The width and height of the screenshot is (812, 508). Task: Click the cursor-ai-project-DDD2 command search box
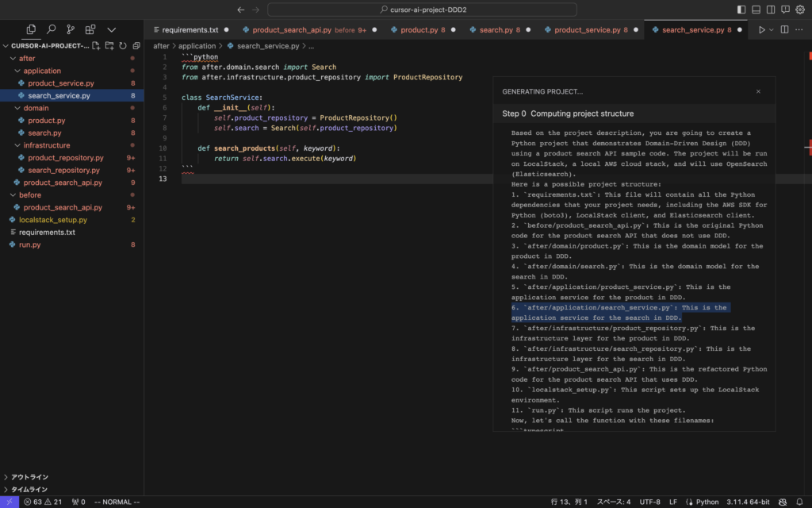[x=422, y=10]
